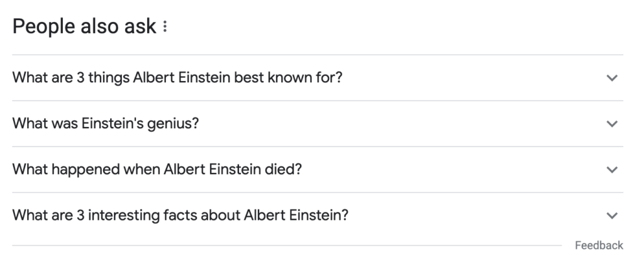Click the chevron beside the '3 interesting facts' question
The image size is (644, 267).
pyautogui.click(x=612, y=215)
